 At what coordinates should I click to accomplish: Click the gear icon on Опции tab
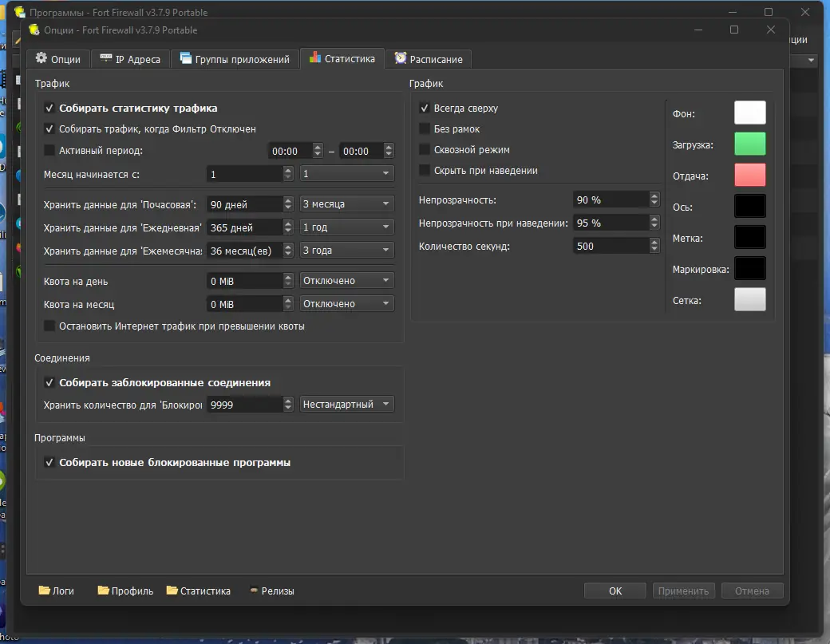[41, 58]
